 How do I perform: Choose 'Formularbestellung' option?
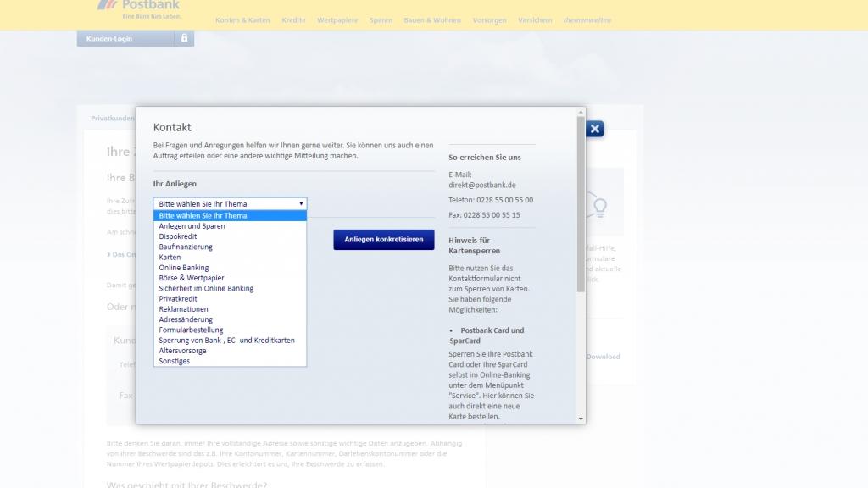click(x=230, y=330)
